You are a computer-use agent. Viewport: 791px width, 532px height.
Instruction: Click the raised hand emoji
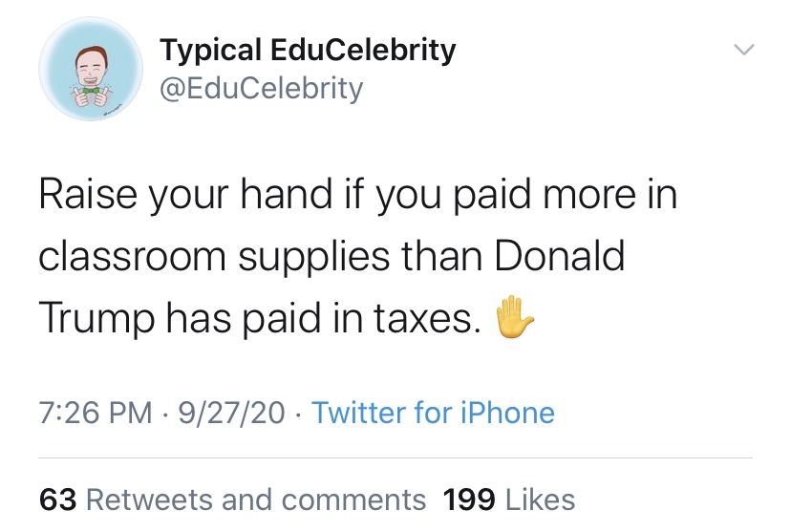point(511,319)
